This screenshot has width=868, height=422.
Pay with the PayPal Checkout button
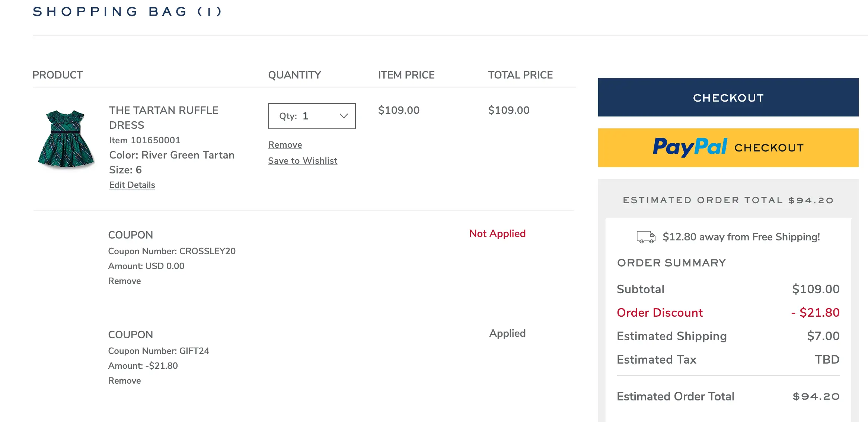728,148
